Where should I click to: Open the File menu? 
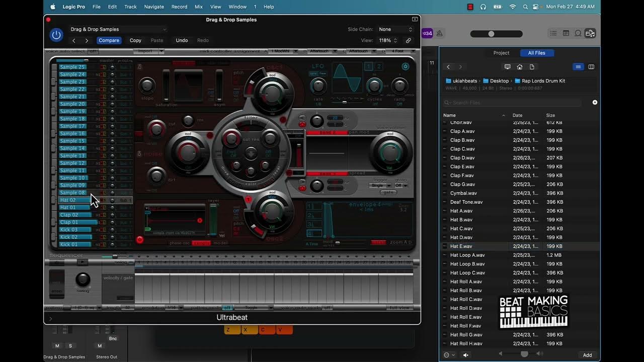[x=97, y=7]
